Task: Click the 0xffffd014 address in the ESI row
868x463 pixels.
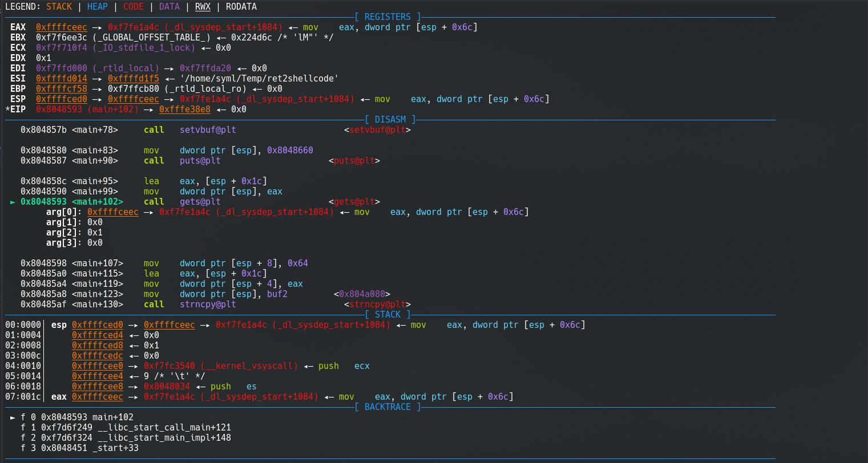Action: (62, 79)
